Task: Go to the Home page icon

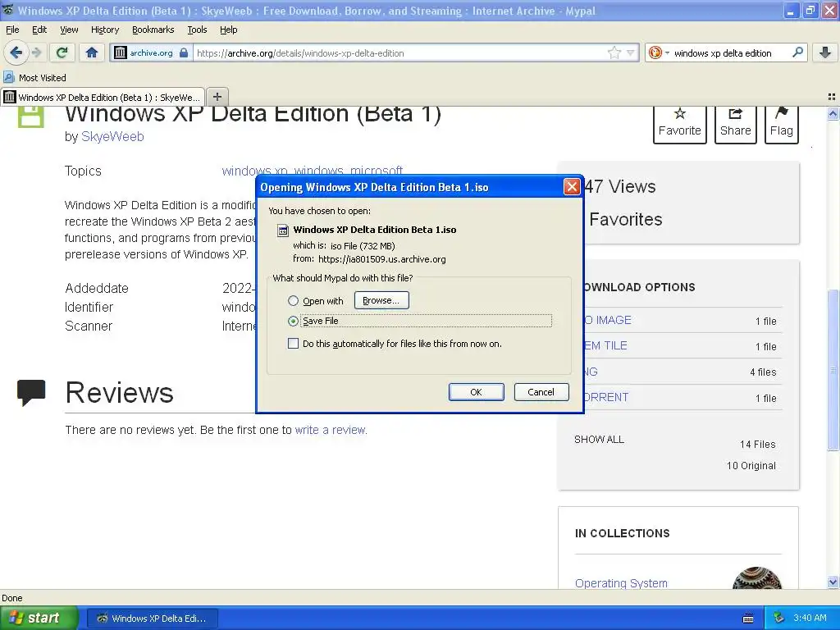Action: coord(92,52)
